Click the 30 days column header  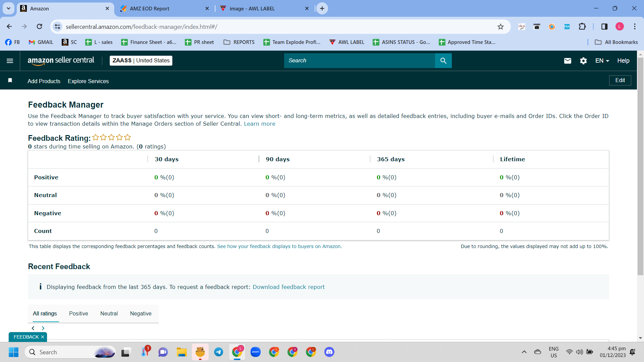click(167, 159)
